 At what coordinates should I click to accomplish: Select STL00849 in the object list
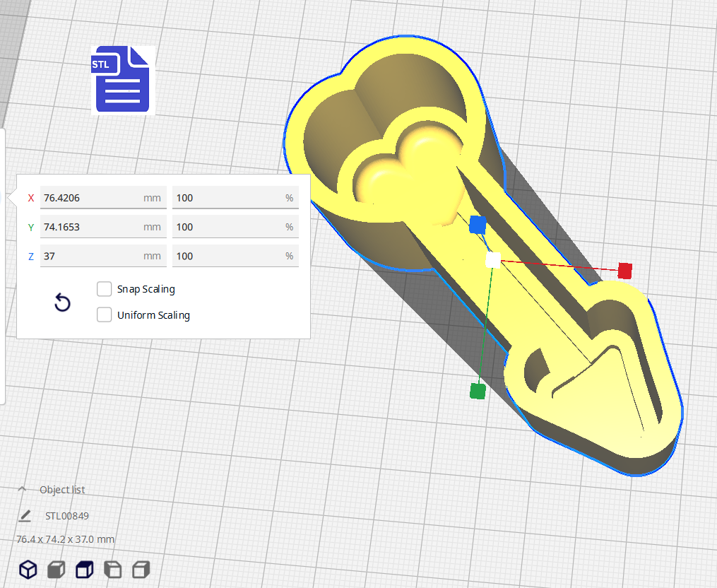[67, 516]
